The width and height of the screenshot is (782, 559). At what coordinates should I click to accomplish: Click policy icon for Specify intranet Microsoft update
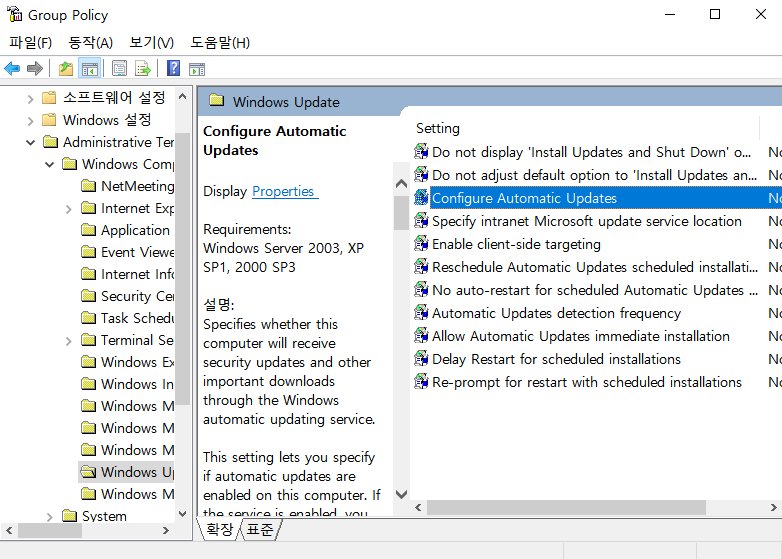421,221
